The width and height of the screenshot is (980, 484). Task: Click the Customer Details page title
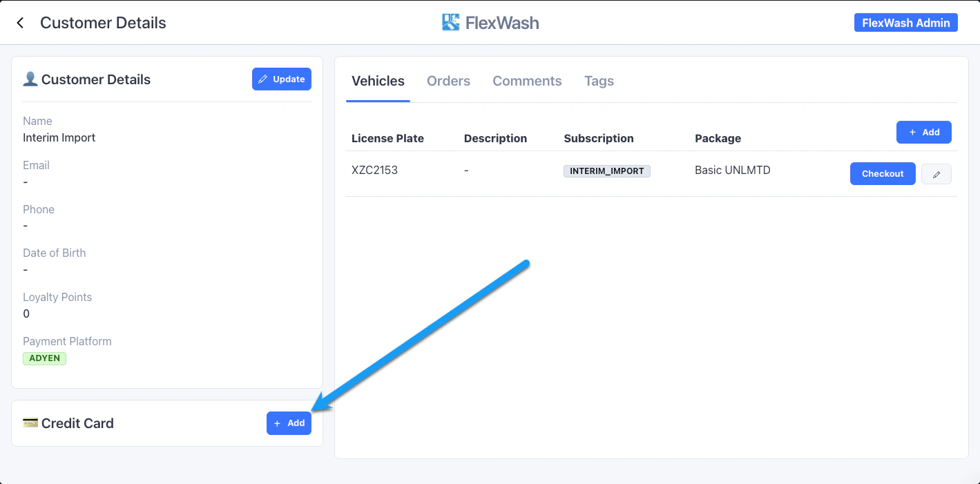(x=103, y=23)
